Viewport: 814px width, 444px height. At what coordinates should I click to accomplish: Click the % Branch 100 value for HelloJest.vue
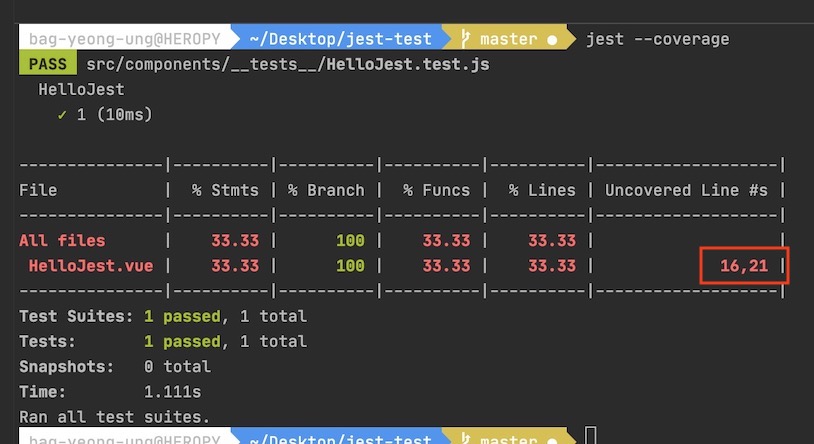[350, 266]
